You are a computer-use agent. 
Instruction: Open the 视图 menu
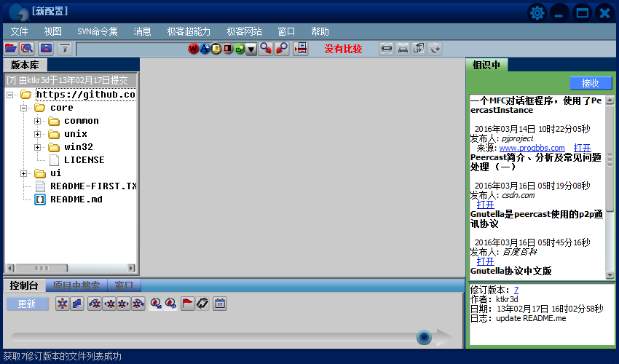point(53,31)
